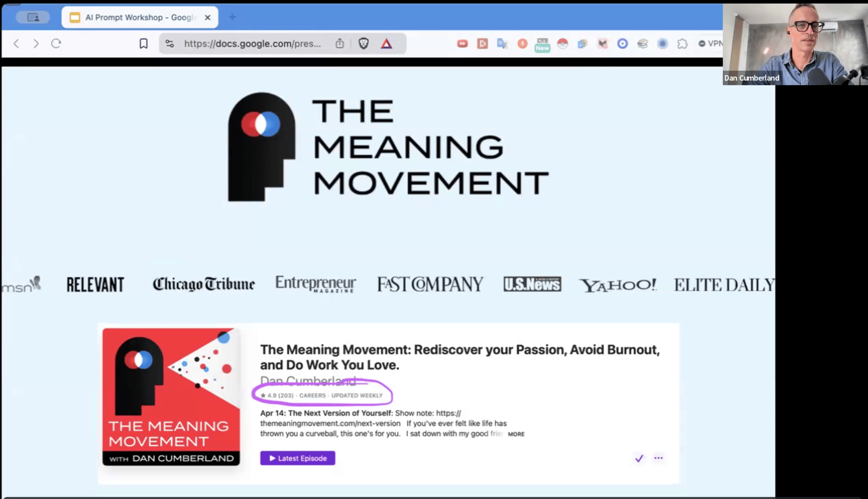Click the red fast-forward extension icon
Screen dimensions: 868x499
click(x=462, y=44)
